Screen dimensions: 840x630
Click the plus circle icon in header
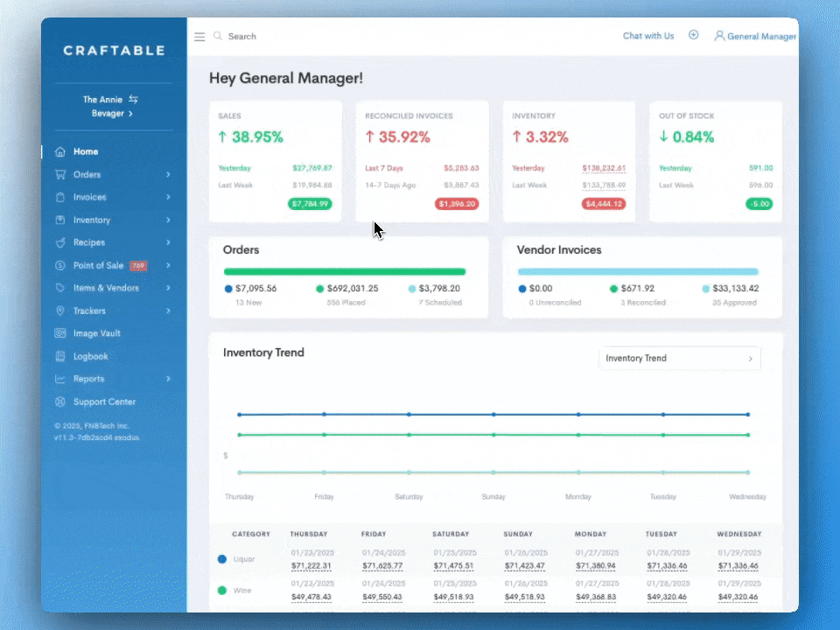pos(694,36)
